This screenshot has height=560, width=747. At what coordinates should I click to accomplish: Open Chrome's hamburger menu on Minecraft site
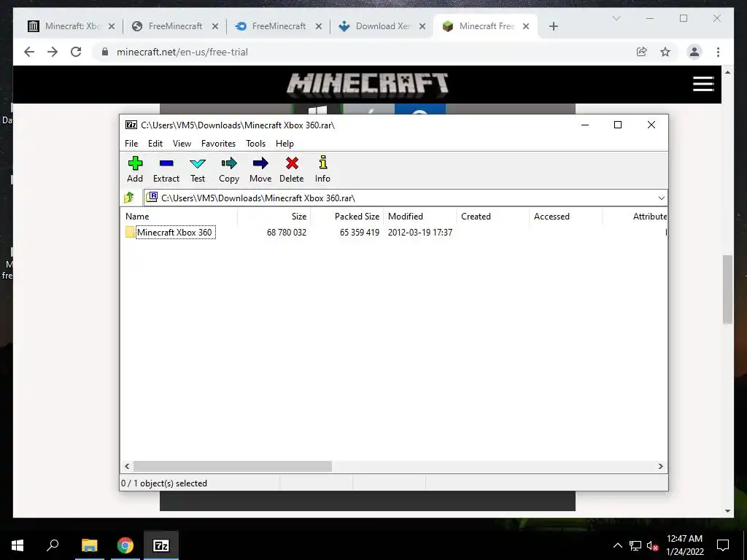point(703,84)
